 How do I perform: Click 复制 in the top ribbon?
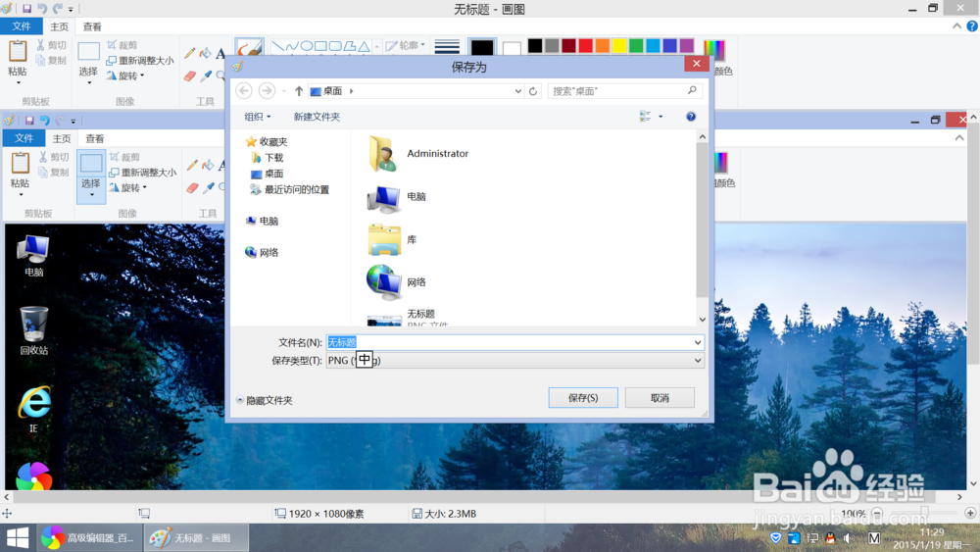point(51,60)
